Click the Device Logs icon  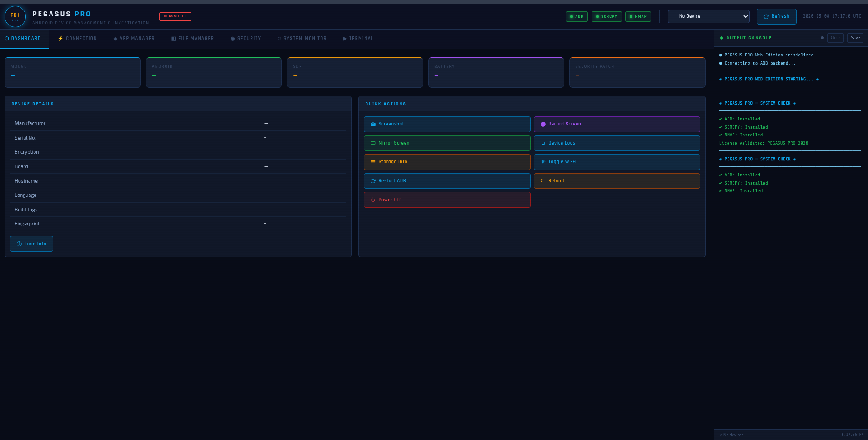(x=543, y=143)
